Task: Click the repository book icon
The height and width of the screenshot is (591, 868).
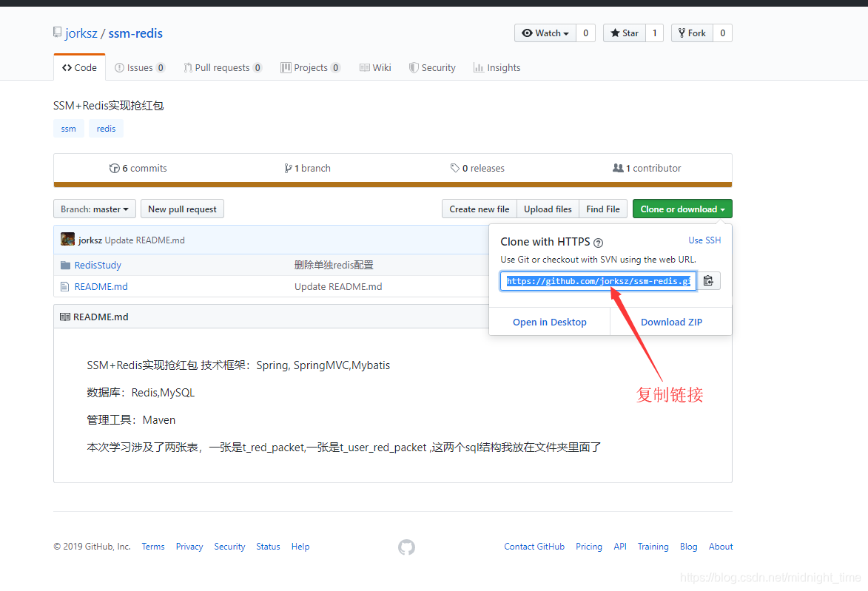Action: (57, 32)
